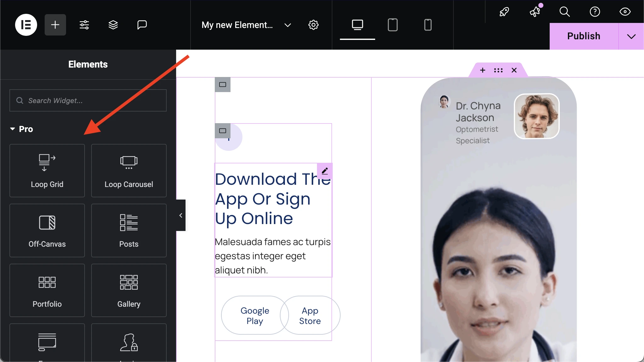Viewport: 644px width, 362px height.
Task: Click the Search Widget input field
Action: click(88, 100)
